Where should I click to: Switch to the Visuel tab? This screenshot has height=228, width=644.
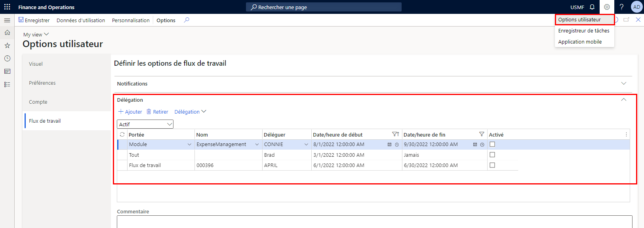coord(67,64)
